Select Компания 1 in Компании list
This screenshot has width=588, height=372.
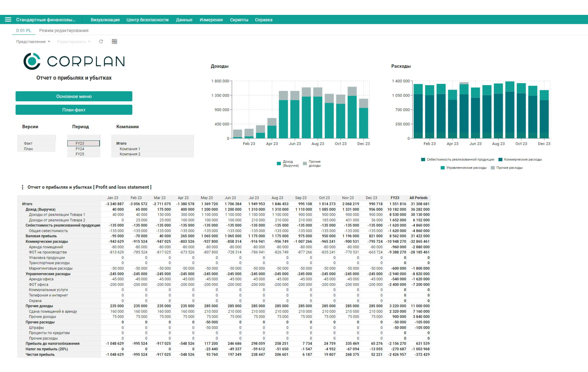pyautogui.click(x=152, y=149)
